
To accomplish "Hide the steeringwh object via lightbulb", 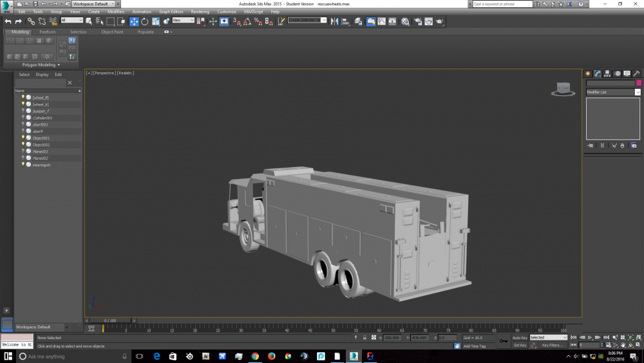I will tap(23, 164).
